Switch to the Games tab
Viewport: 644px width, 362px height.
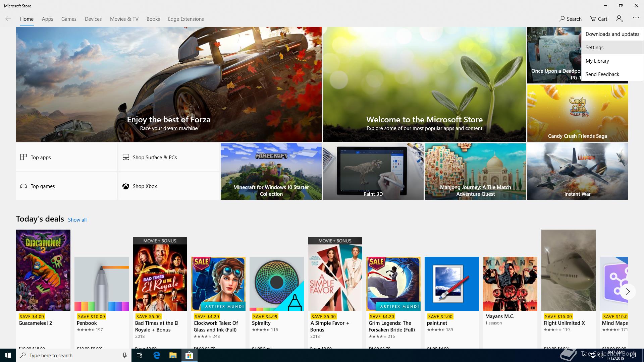pyautogui.click(x=69, y=19)
